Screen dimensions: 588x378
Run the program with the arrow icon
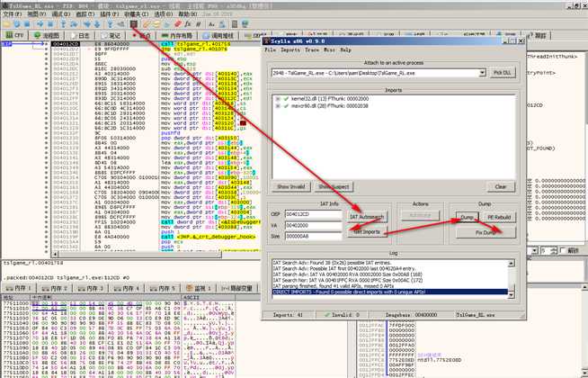[40, 24]
